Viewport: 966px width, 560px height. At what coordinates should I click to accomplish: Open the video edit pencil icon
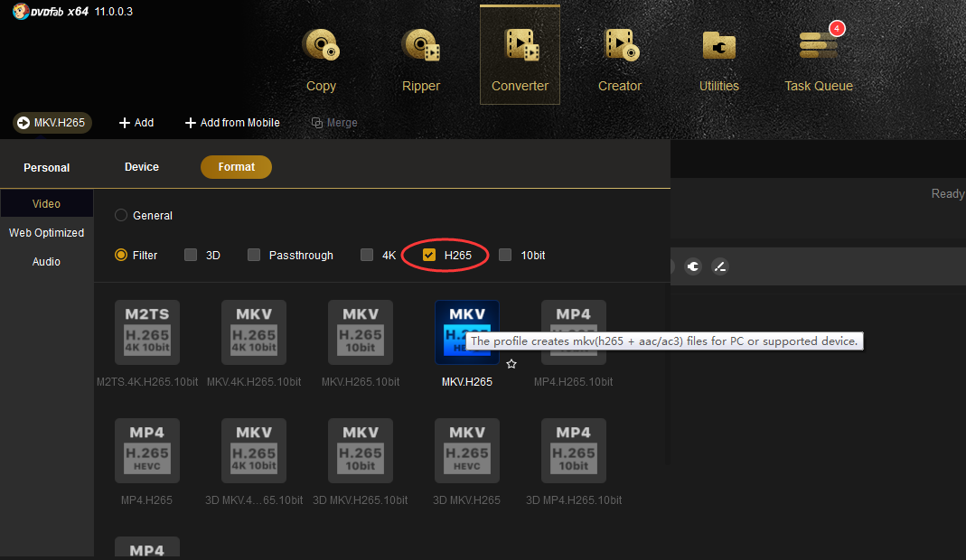coord(719,266)
